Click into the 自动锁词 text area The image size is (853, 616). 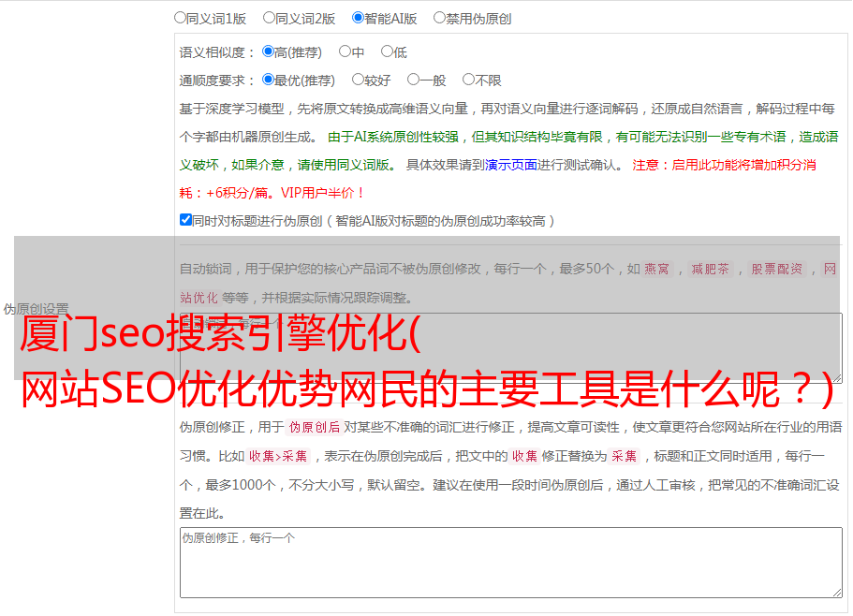click(511, 348)
